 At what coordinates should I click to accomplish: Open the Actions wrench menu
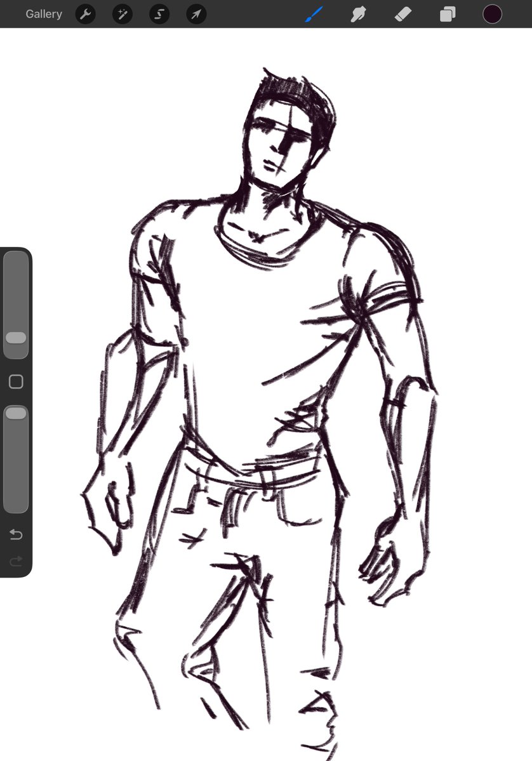point(86,14)
